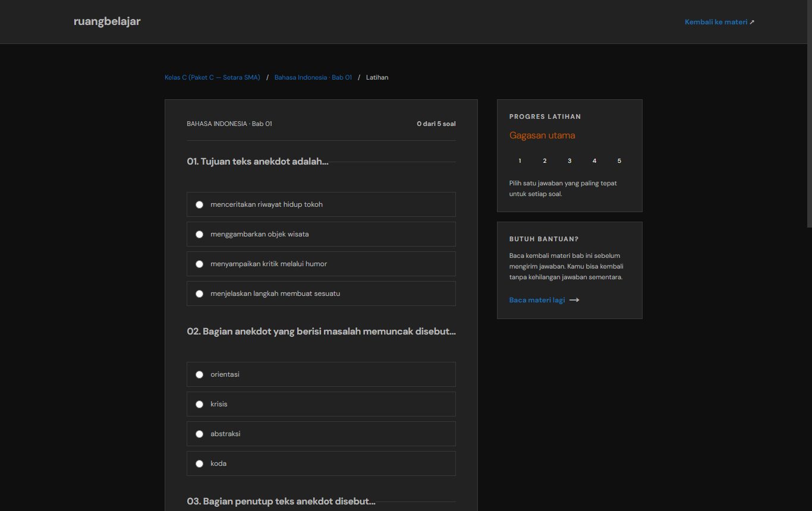This screenshot has width=812, height=511.
Task: Open the ruangbelajar home logo
Action: pos(107,21)
